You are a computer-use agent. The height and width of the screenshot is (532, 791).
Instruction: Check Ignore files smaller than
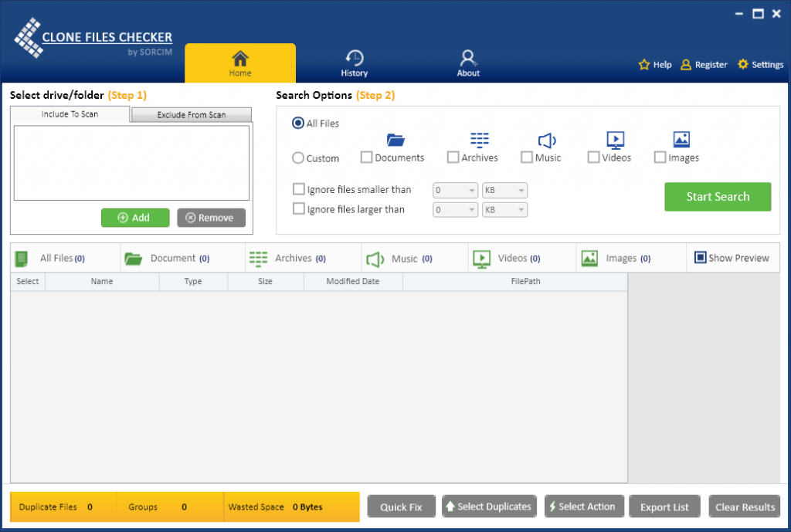coord(299,188)
